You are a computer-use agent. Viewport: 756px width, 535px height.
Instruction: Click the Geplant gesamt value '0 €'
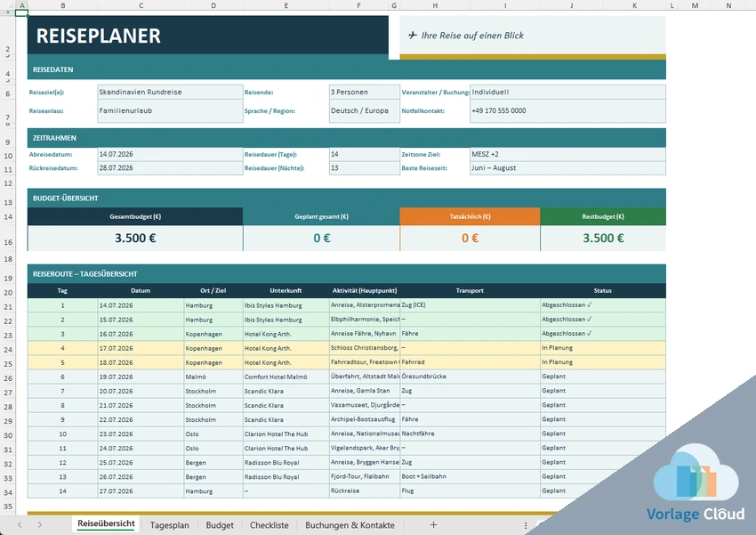pos(322,239)
